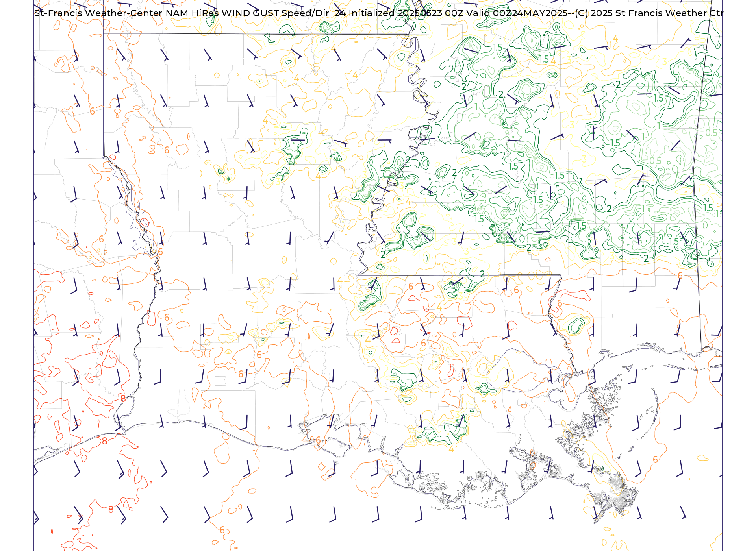Click the "(C) 2025 St Francis Weather Ctr" copyright

[649, 13]
